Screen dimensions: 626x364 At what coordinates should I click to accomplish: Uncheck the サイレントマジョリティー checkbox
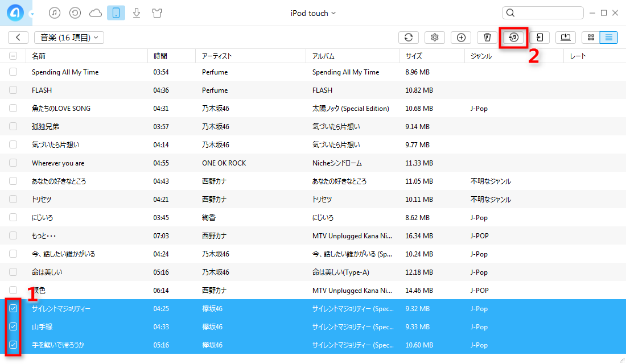(x=13, y=308)
